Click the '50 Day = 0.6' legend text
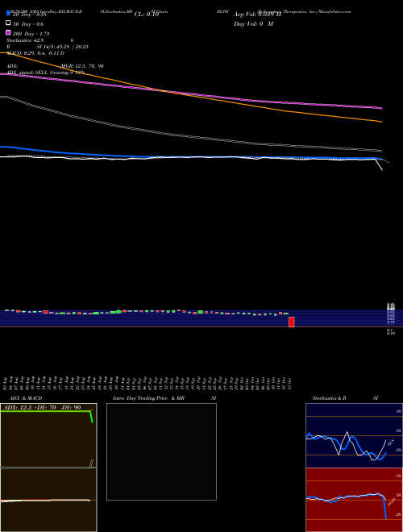403x532 pixels. coord(28,24)
